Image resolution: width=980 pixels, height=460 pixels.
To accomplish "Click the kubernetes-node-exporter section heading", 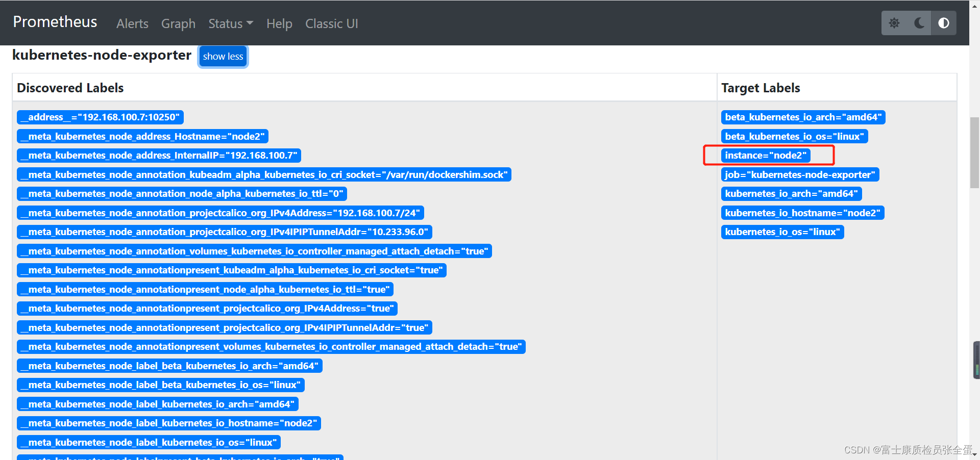I will pos(102,55).
